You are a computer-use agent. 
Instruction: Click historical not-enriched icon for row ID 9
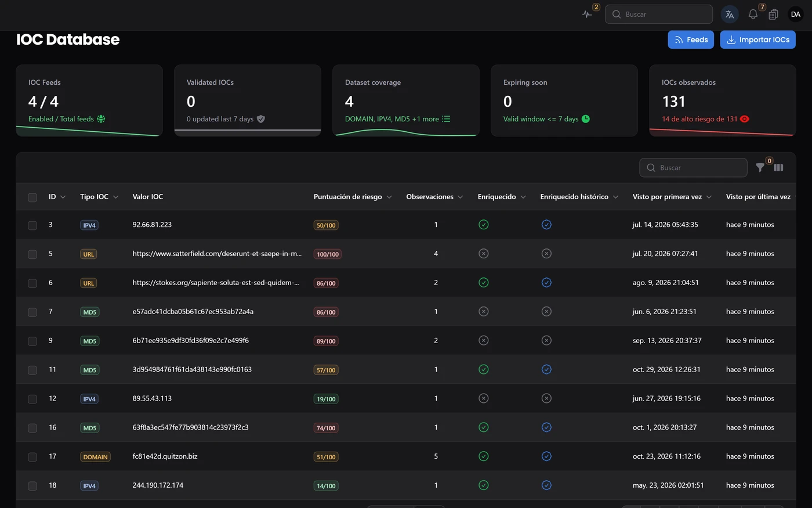546,341
